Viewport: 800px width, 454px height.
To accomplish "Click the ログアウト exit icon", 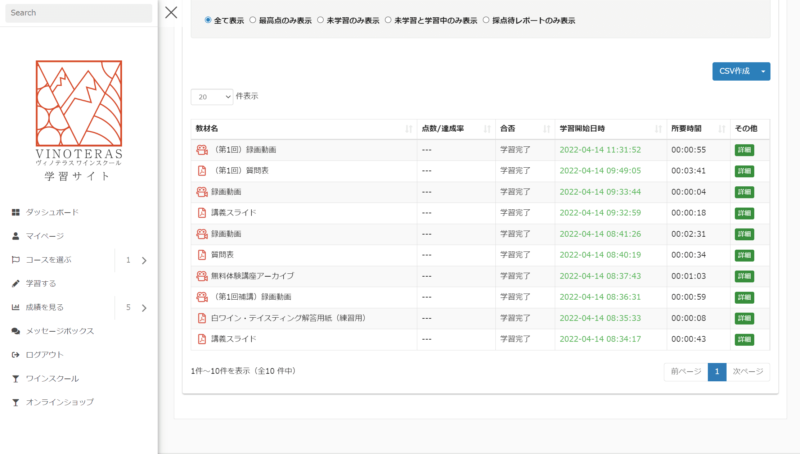I will tap(15, 354).
